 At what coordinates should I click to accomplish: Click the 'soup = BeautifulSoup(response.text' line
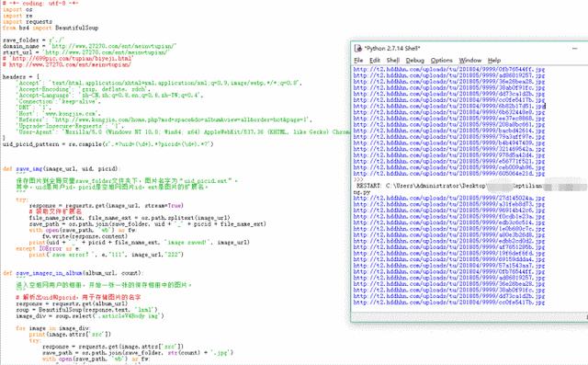coord(86,310)
